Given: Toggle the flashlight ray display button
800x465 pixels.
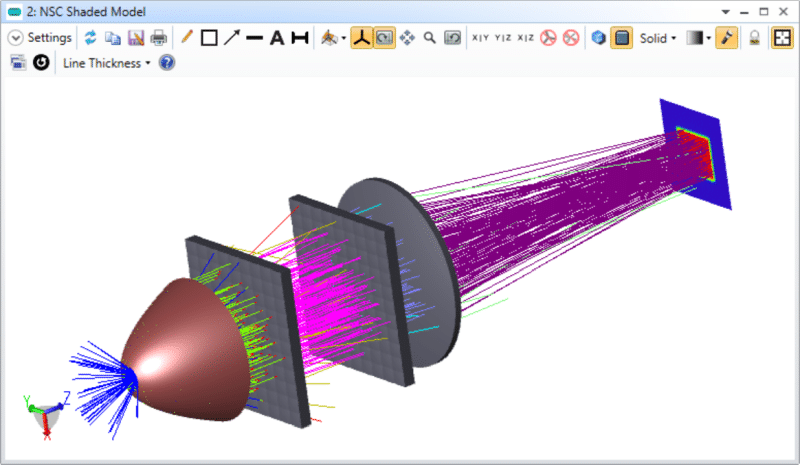Looking at the screenshot, I should pos(727,38).
